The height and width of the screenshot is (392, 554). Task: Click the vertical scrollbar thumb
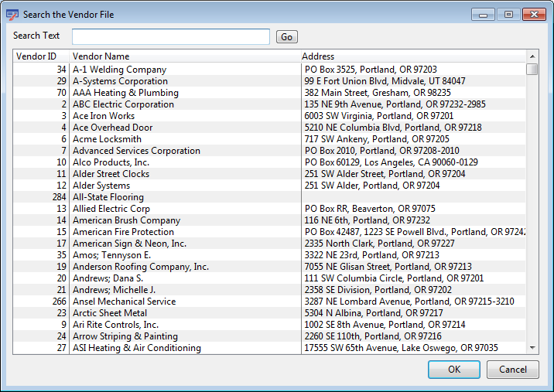pyautogui.click(x=532, y=70)
